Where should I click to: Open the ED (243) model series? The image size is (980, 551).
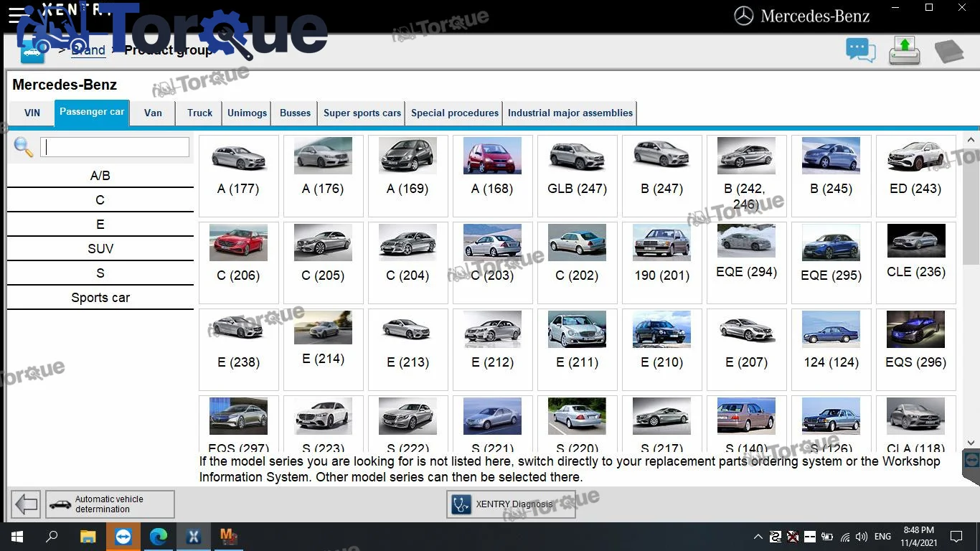click(x=915, y=176)
